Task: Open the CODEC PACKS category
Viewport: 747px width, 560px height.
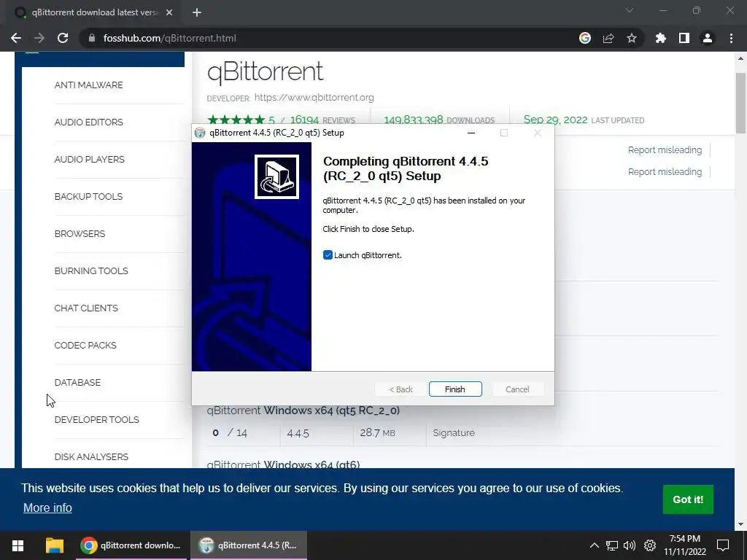Action: (85, 345)
